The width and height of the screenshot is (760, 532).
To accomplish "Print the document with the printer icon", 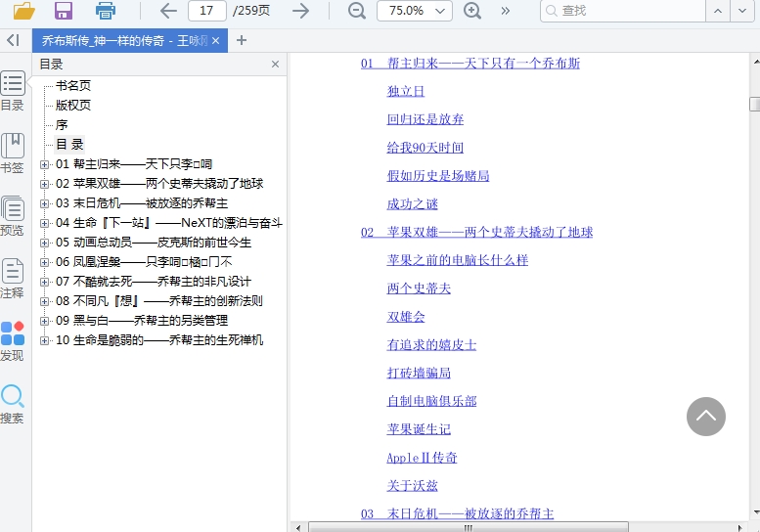I will [106, 10].
